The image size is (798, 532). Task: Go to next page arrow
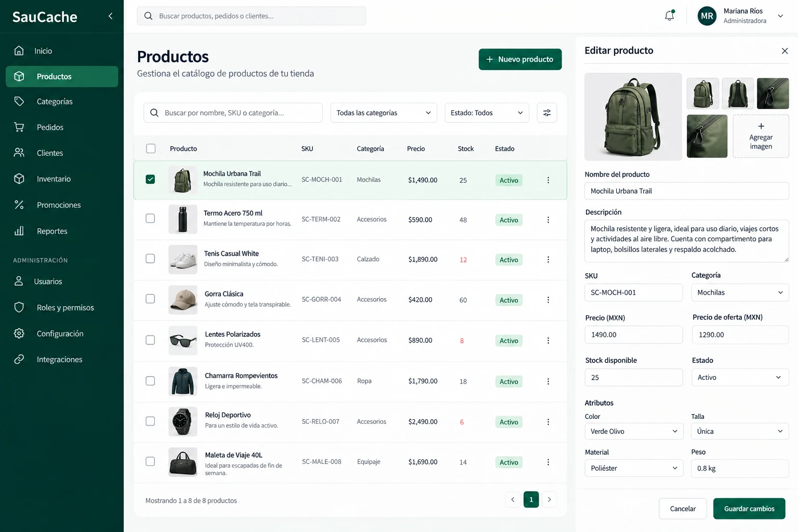click(x=549, y=500)
